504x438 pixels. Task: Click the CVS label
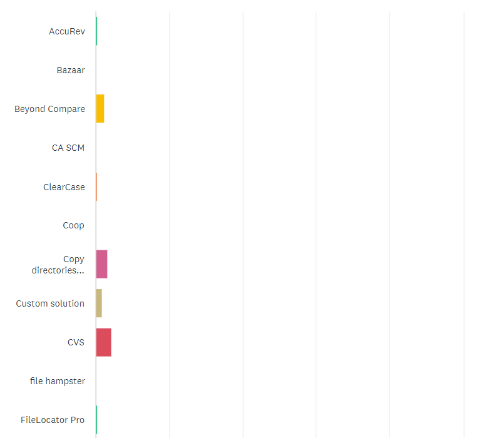tap(76, 342)
